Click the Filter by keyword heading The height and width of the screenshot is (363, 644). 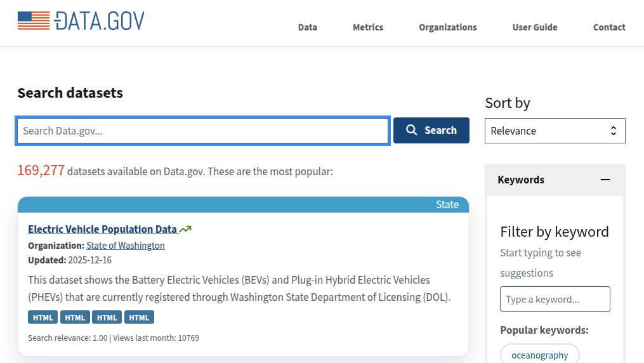pos(555,232)
